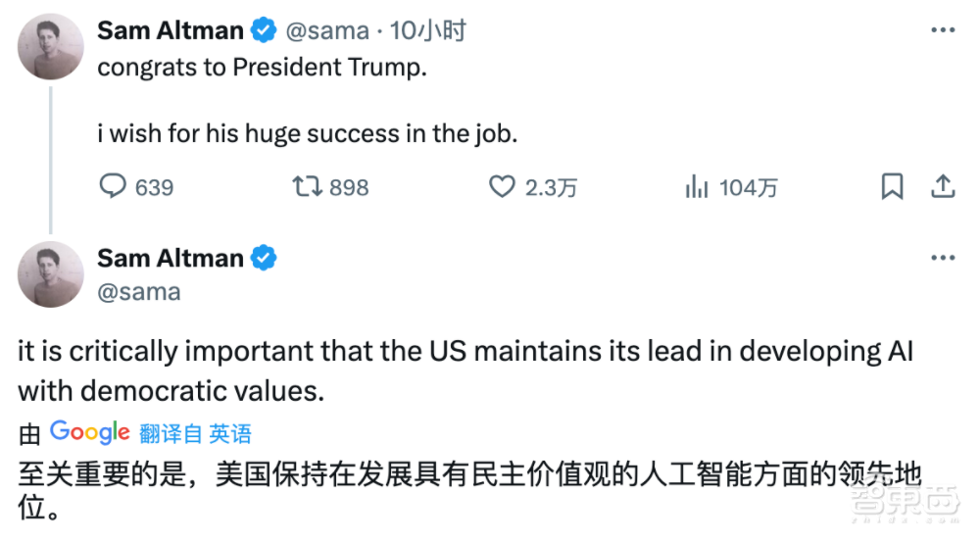Open Sam Altman's avatar on first tweet
The image size is (980, 542).
tap(51, 46)
